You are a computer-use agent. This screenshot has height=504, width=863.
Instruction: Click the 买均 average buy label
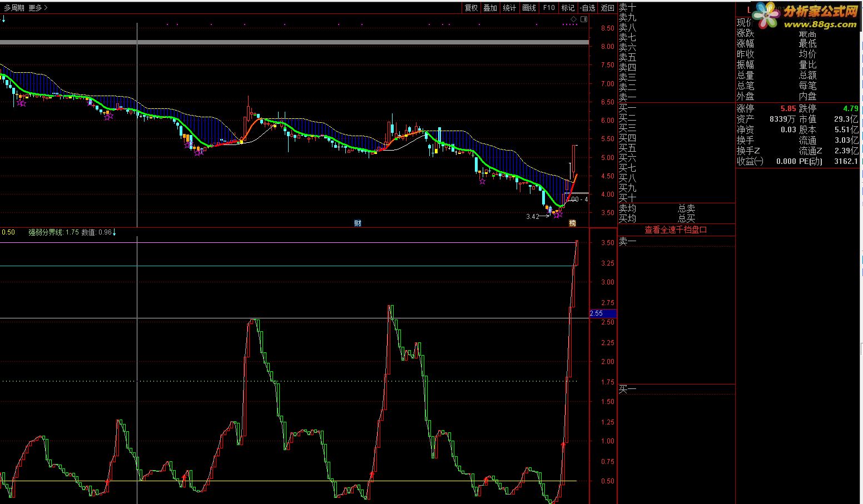click(x=628, y=218)
